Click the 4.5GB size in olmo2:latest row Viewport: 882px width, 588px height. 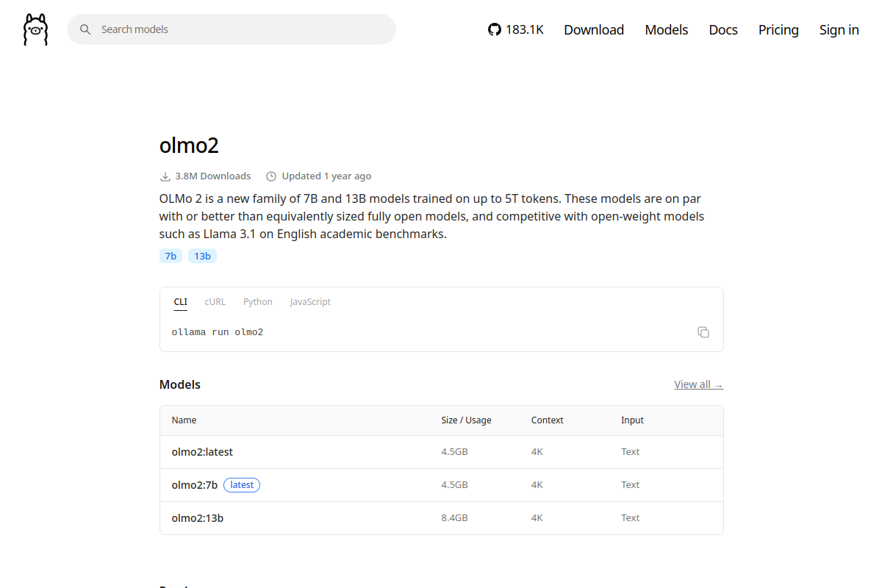click(454, 452)
